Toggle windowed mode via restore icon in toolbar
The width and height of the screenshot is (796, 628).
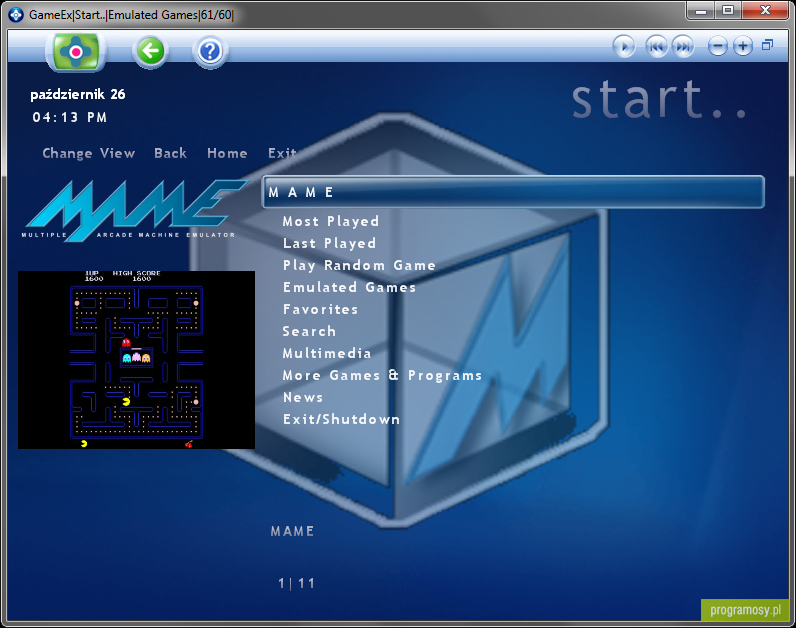pos(767,45)
